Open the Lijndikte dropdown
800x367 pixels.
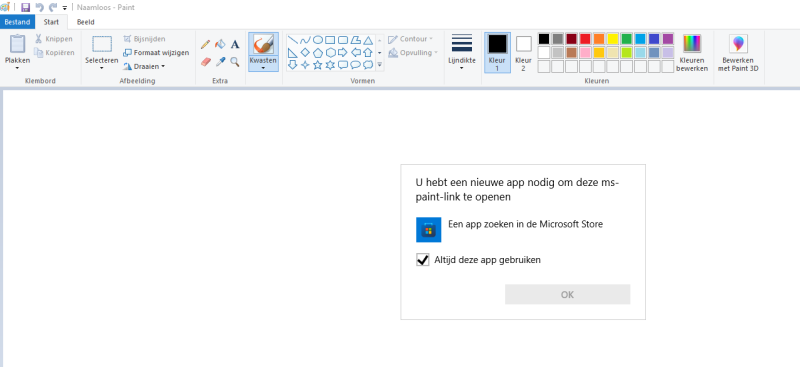[462, 52]
